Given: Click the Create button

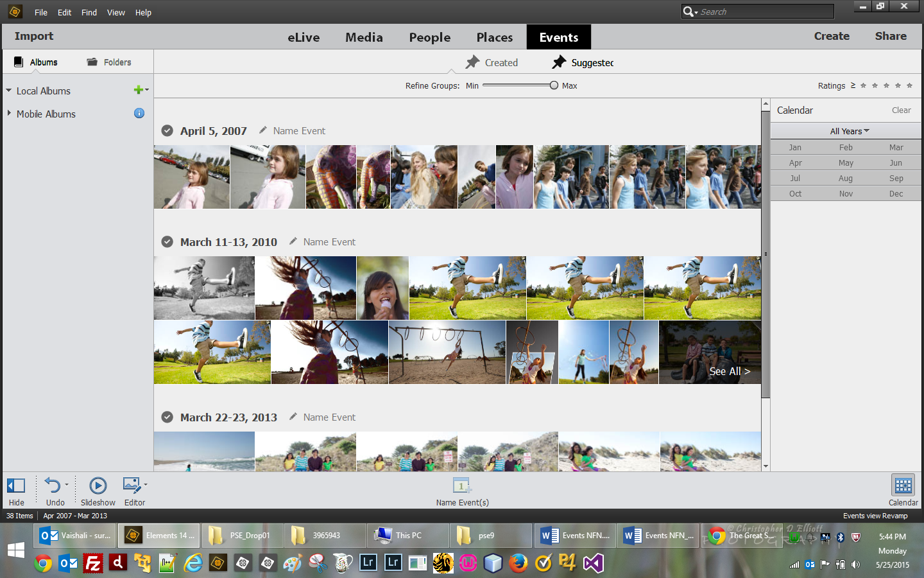Looking at the screenshot, I should (x=832, y=36).
